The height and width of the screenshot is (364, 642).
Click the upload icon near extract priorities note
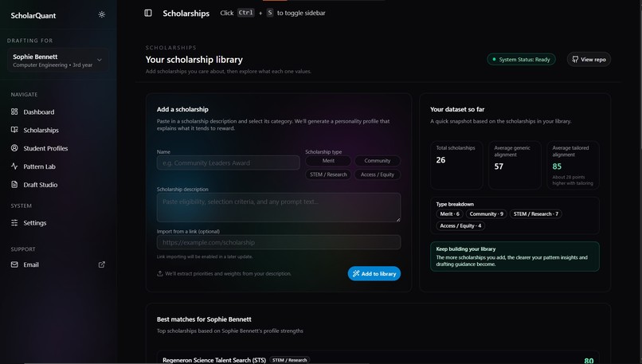(x=160, y=273)
